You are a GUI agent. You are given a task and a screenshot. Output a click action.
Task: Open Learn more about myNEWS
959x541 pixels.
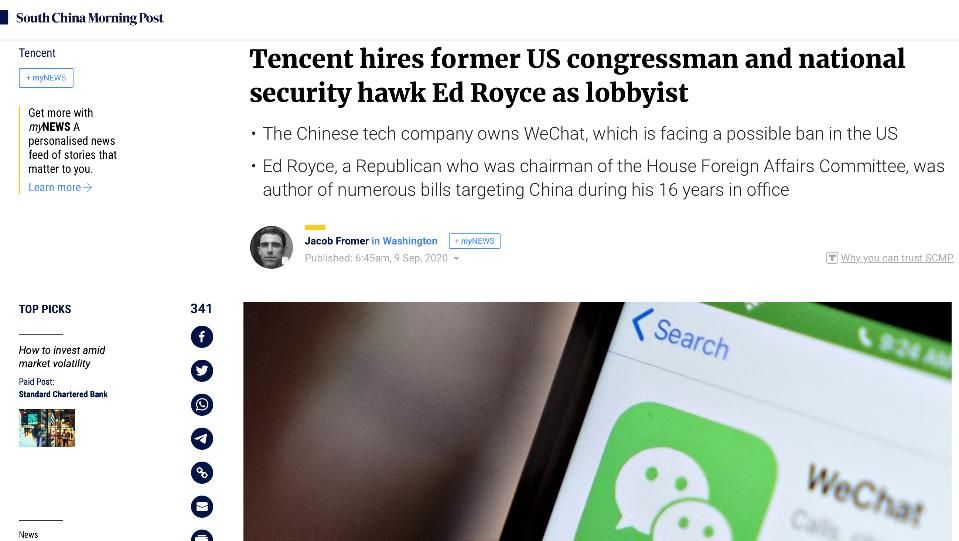pyautogui.click(x=60, y=187)
